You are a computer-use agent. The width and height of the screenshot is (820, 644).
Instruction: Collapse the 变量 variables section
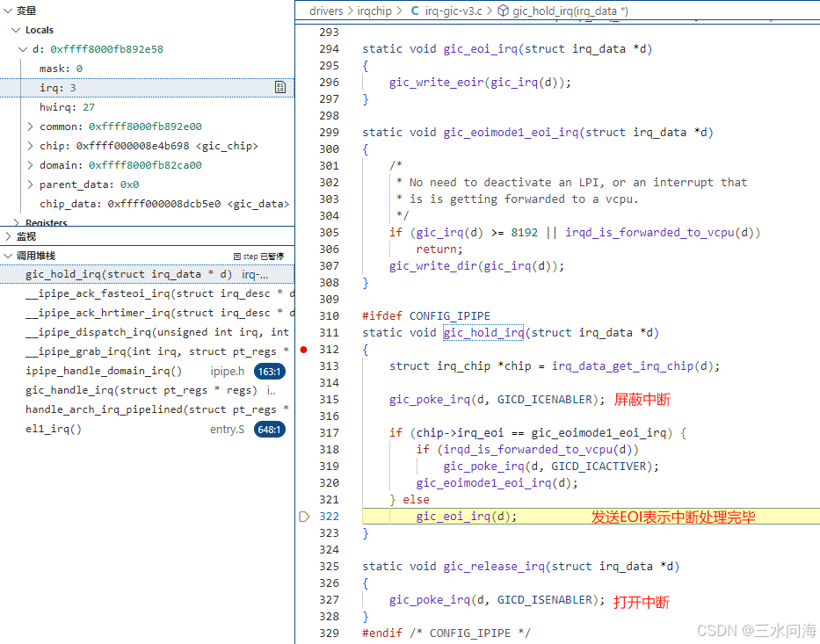pos(8,11)
